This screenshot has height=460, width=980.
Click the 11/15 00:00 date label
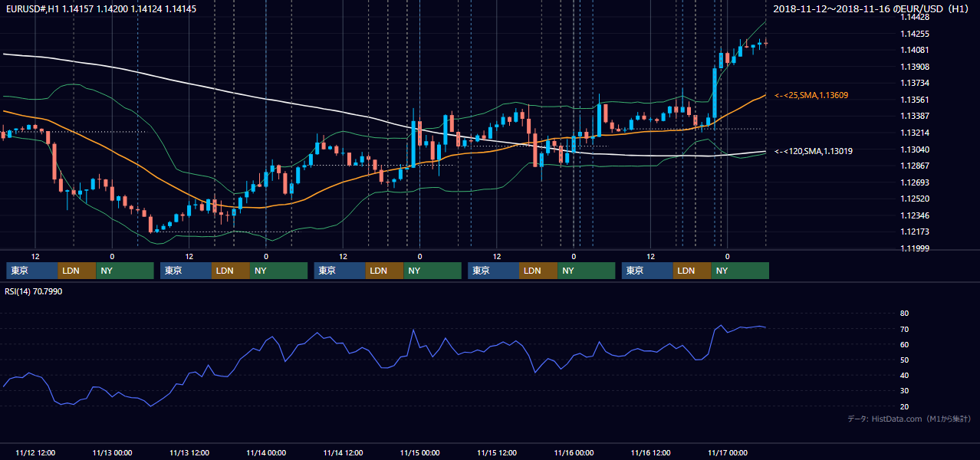419,452
